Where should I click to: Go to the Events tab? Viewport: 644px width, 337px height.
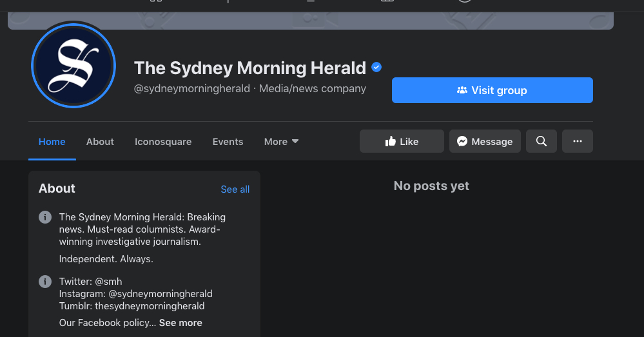tap(228, 142)
